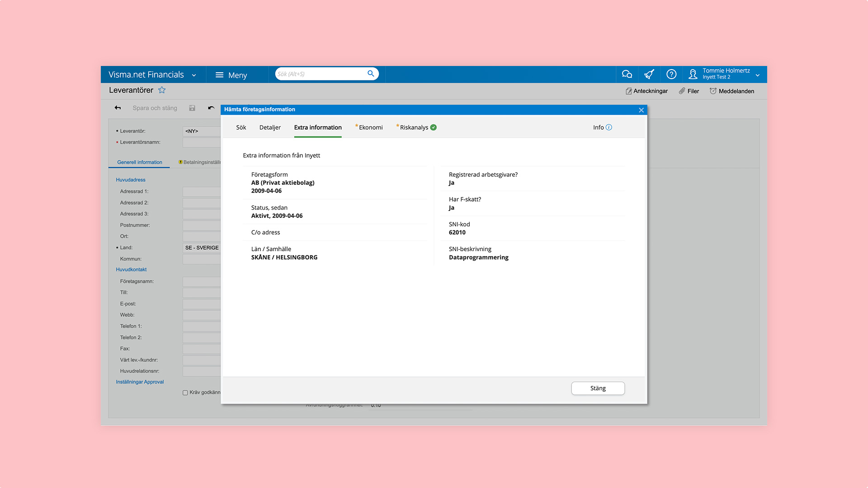
Task: Focus the Sök (Alt+S) search field
Action: point(321,74)
